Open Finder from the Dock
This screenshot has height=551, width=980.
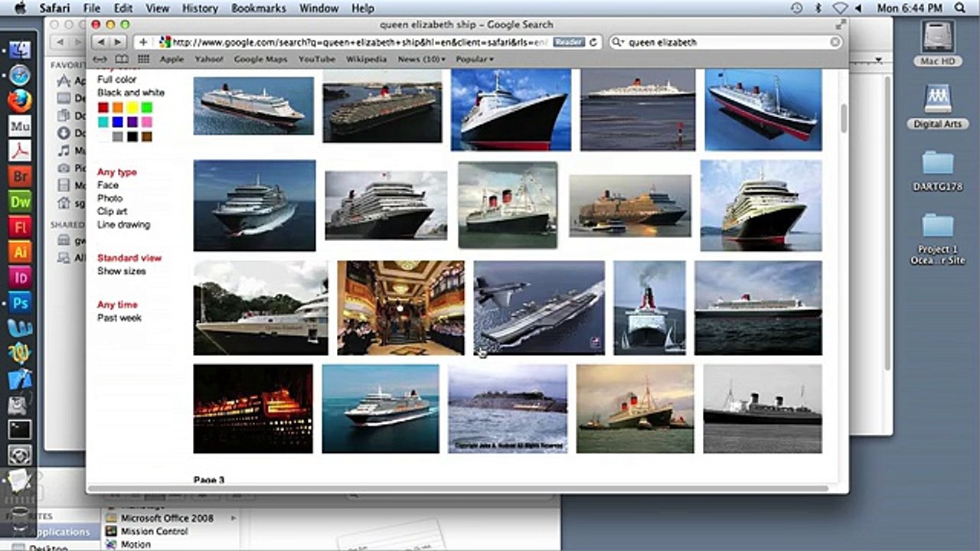20,50
